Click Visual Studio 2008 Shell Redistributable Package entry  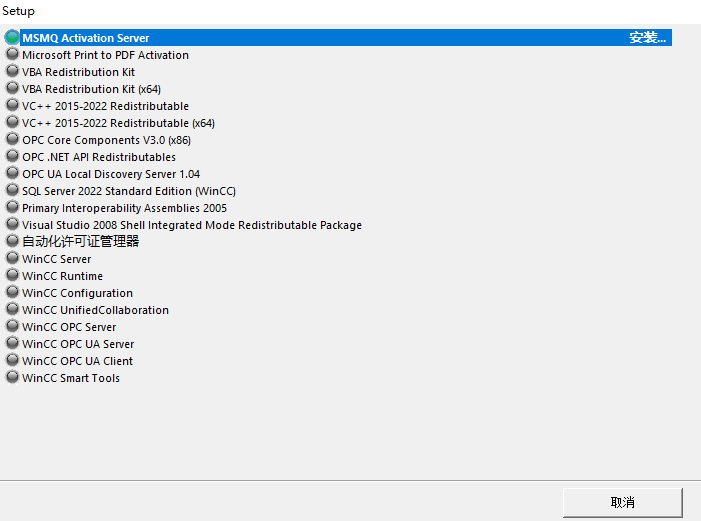point(192,225)
